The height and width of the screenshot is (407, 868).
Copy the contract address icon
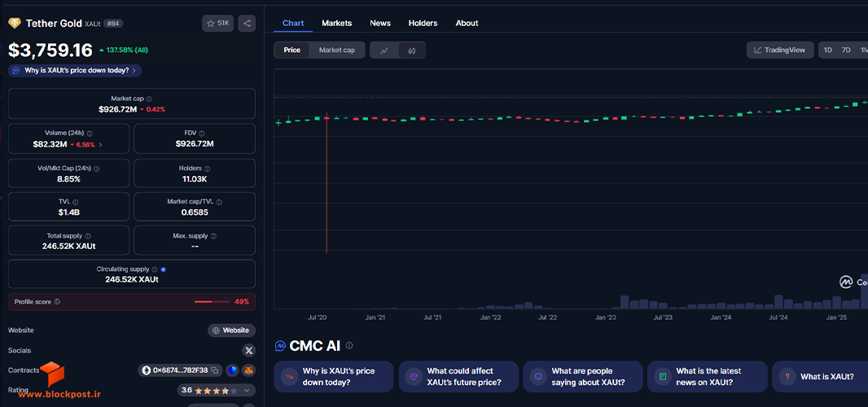215,370
